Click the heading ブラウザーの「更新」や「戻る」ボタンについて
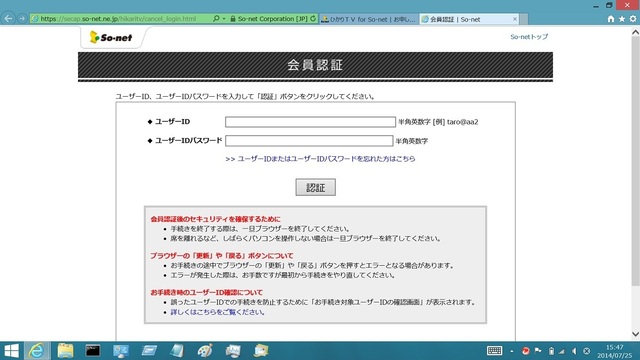 click(222, 256)
